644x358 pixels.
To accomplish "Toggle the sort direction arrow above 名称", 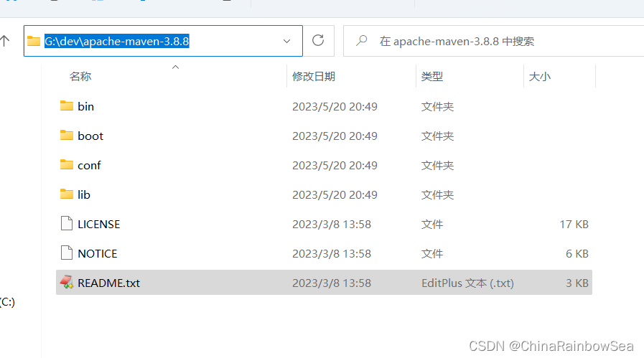I will pos(175,67).
